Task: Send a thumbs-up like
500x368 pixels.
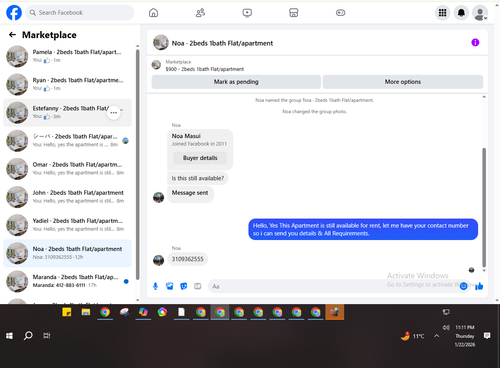Action: (x=479, y=286)
